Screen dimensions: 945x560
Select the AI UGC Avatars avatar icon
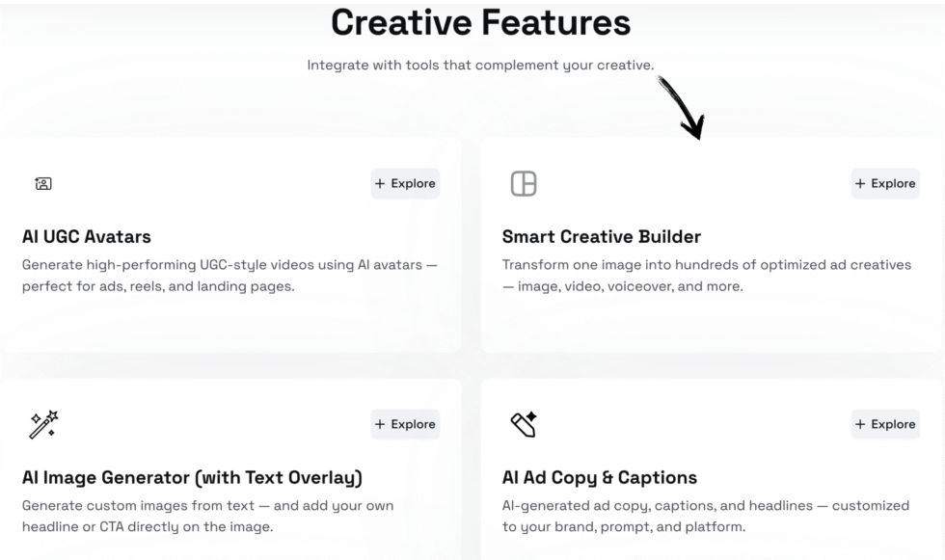[42, 183]
